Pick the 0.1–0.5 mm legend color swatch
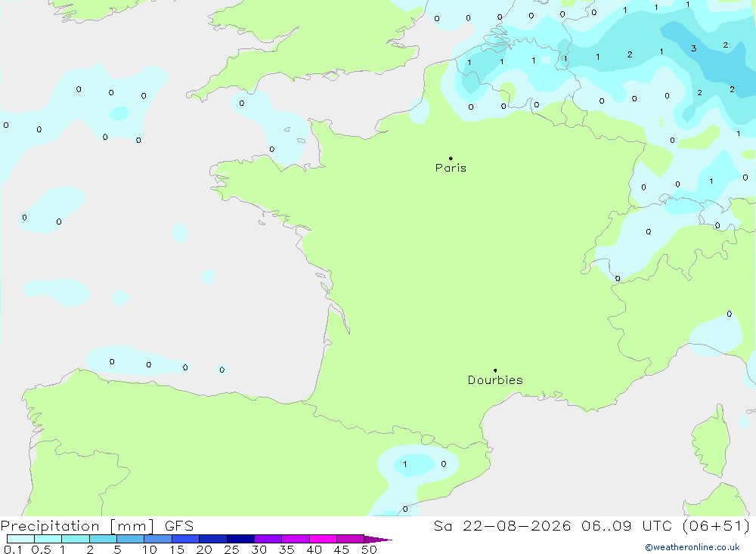This screenshot has height=554, width=756. [20, 539]
